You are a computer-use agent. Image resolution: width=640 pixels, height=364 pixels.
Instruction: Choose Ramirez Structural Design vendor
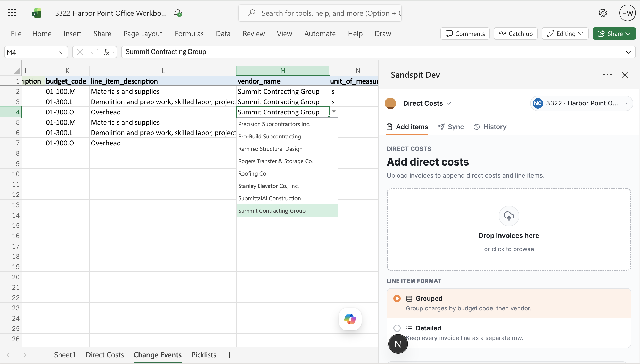tap(287, 149)
